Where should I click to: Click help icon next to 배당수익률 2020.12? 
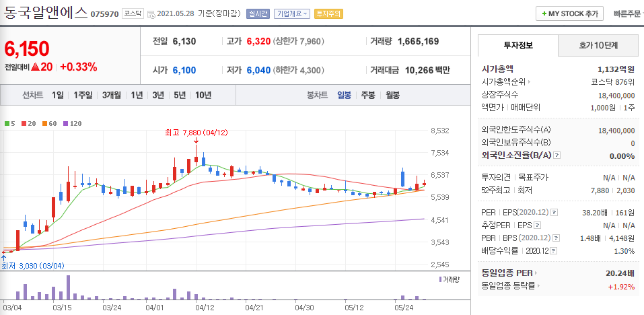(554, 250)
